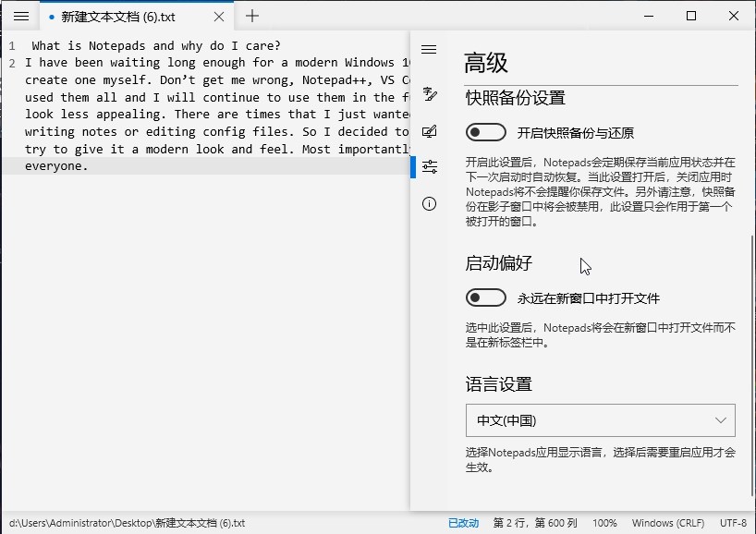756x534 pixels.
Task: Click the 第 2 行, 第 600 列 position indicator
Action: (535, 523)
